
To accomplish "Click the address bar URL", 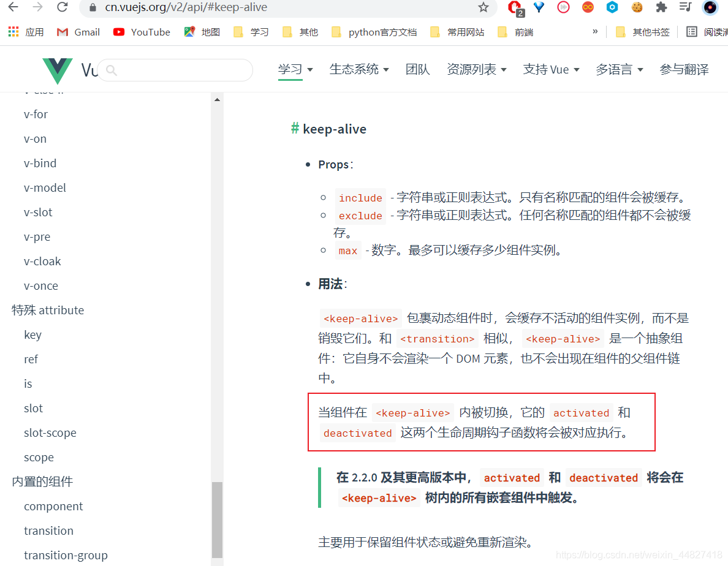I will pyautogui.click(x=186, y=7).
